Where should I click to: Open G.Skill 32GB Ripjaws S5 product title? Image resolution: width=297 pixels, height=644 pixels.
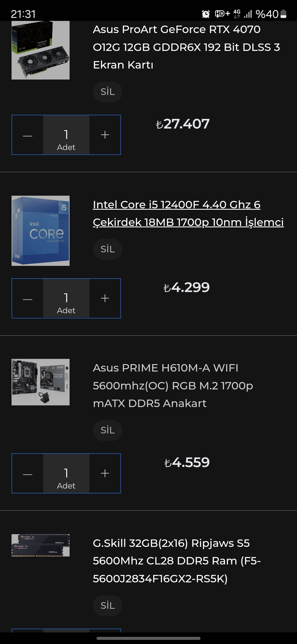(x=177, y=561)
